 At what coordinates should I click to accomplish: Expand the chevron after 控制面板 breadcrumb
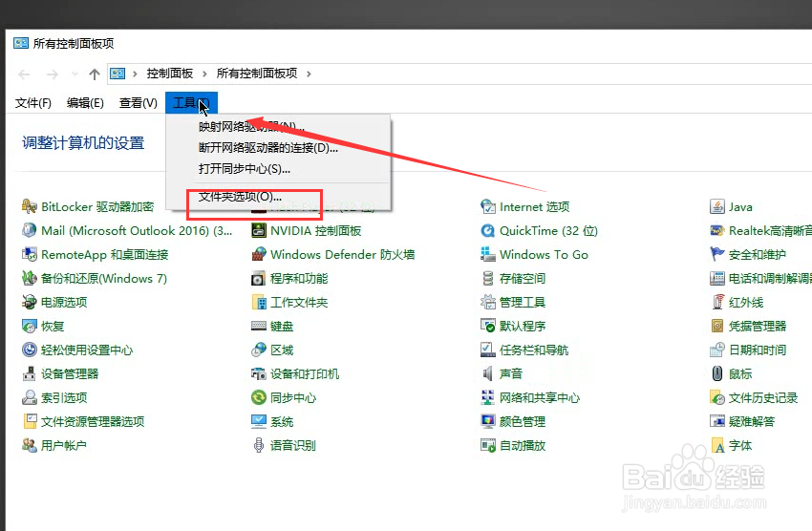point(204,74)
